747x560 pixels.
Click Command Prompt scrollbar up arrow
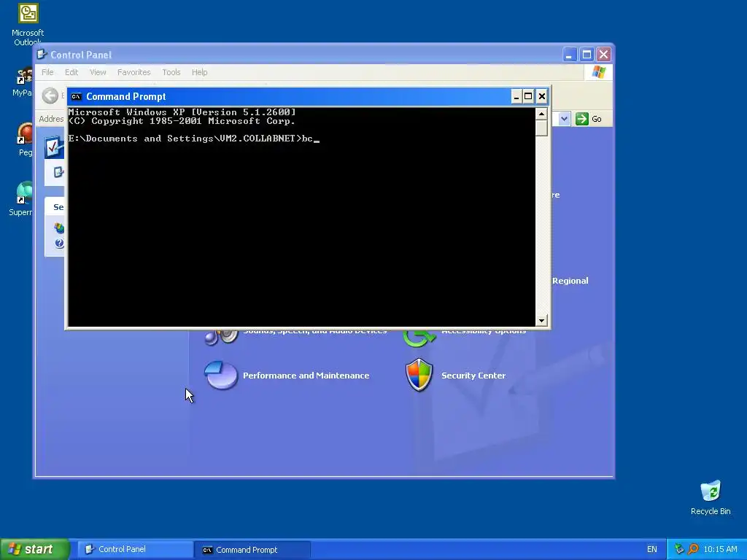(541, 114)
